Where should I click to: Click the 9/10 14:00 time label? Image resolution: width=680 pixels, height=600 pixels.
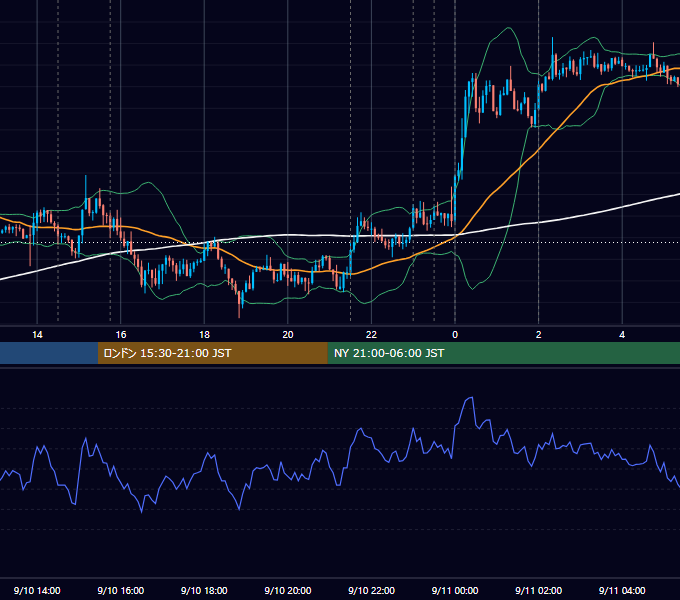click(37, 590)
